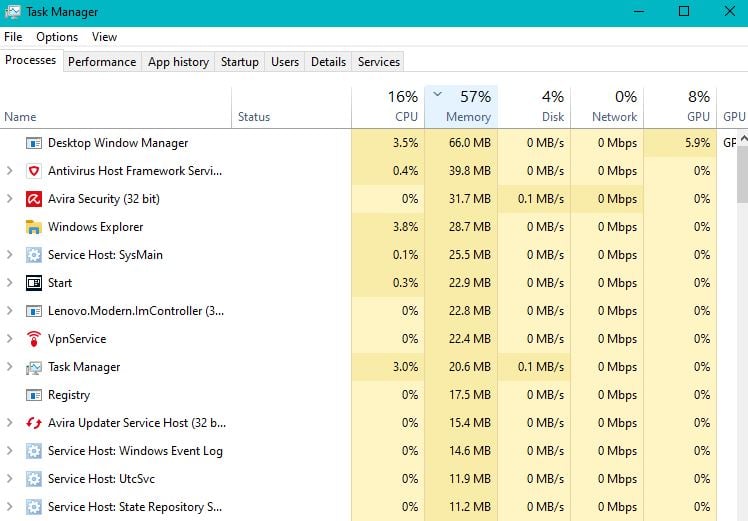Switch to the Users tab
Viewport: 748px width, 521px height.
coord(285,62)
